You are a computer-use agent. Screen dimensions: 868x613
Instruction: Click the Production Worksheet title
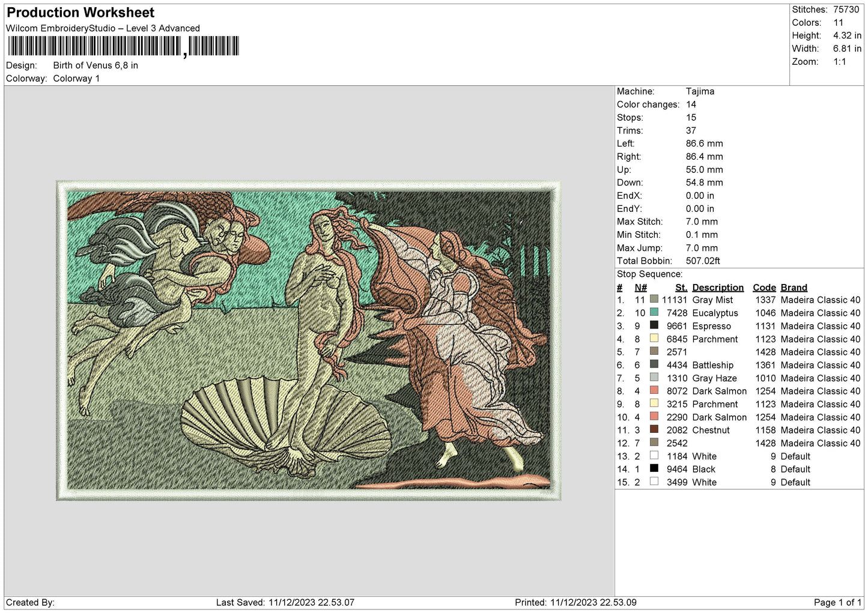coord(80,13)
